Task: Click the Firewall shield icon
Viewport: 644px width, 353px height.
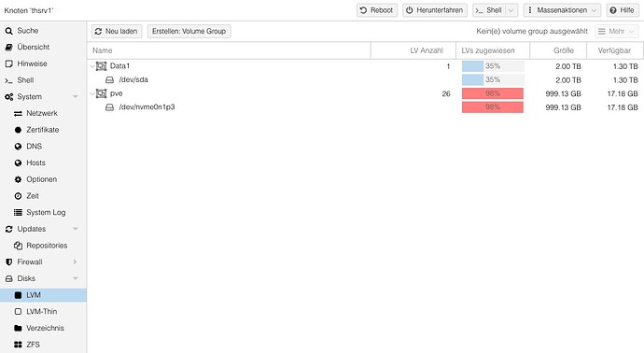Action: pyautogui.click(x=9, y=261)
